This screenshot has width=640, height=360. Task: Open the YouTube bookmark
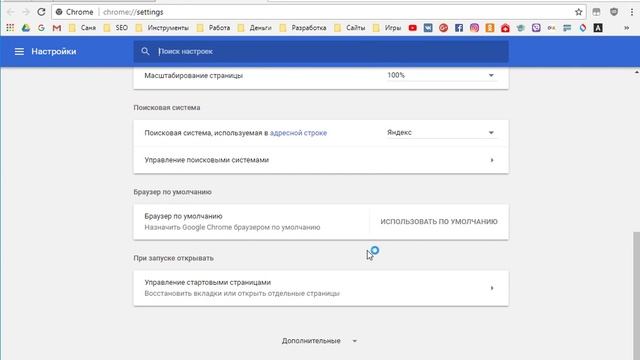pyautogui.click(x=413, y=28)
